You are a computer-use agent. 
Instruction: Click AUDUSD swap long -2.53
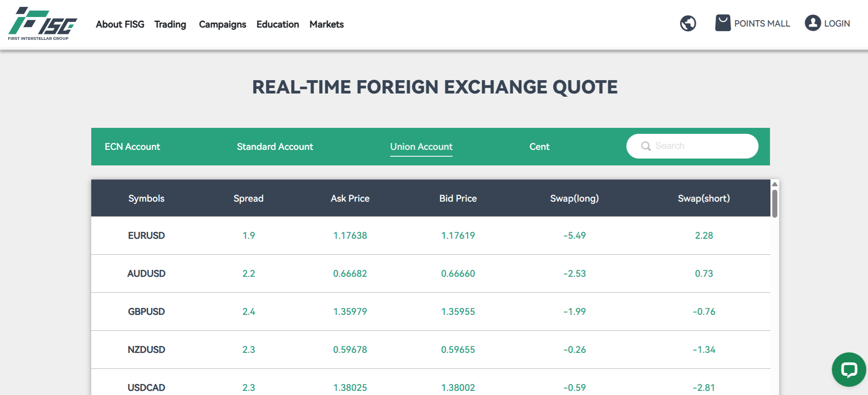coord(575,274)
